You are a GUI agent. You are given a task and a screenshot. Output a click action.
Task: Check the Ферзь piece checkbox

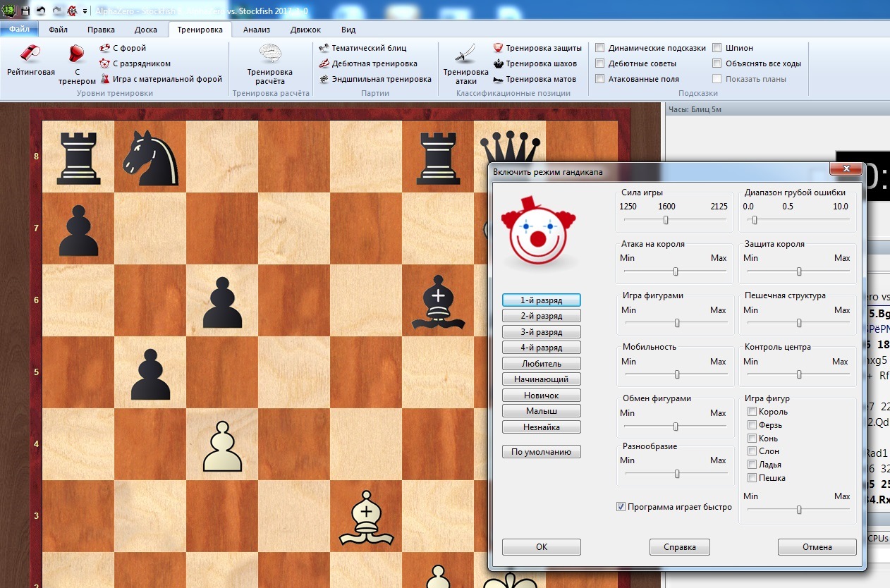(752, 425)
